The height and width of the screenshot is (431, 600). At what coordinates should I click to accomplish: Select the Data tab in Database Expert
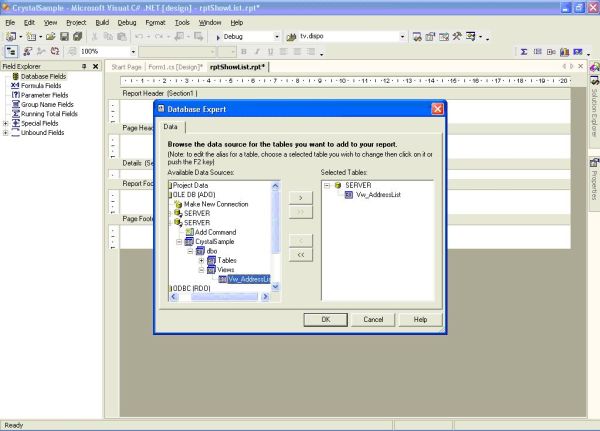[171, 127]
